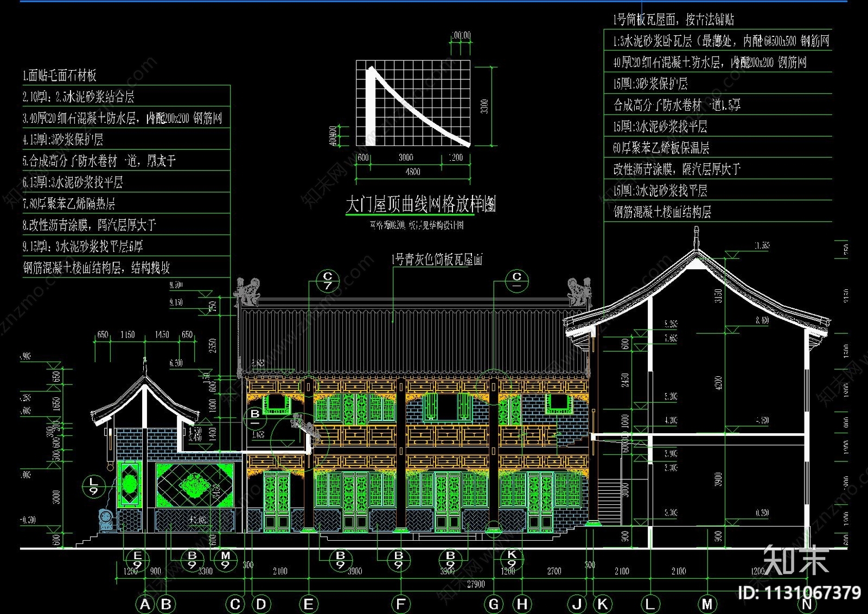
Task: Select the green diamond lattice wall panel
Action: click(x=195, y=485)
